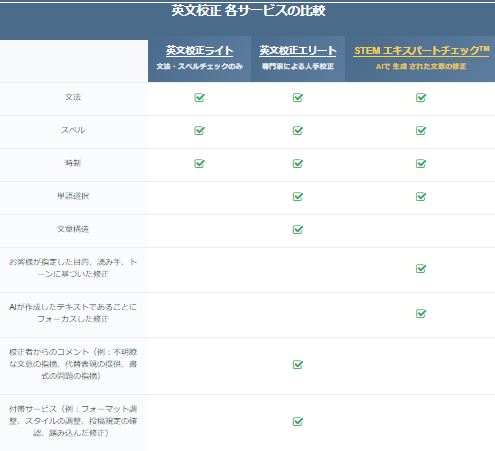
Task: Select the 文章構造 row label
Action: tap(73, 229)
